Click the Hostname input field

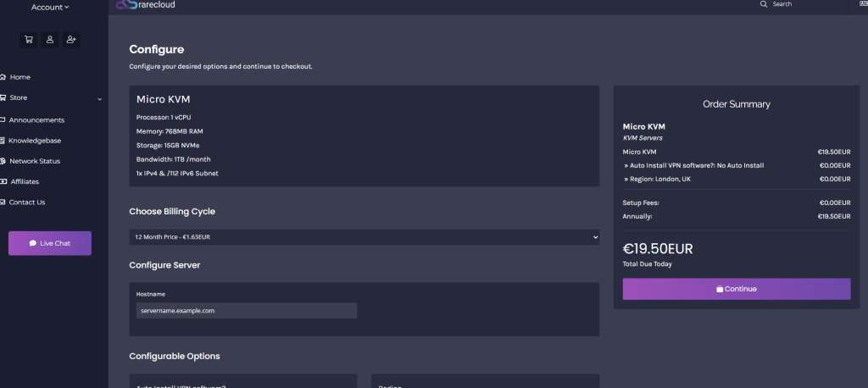pos(246,311)
